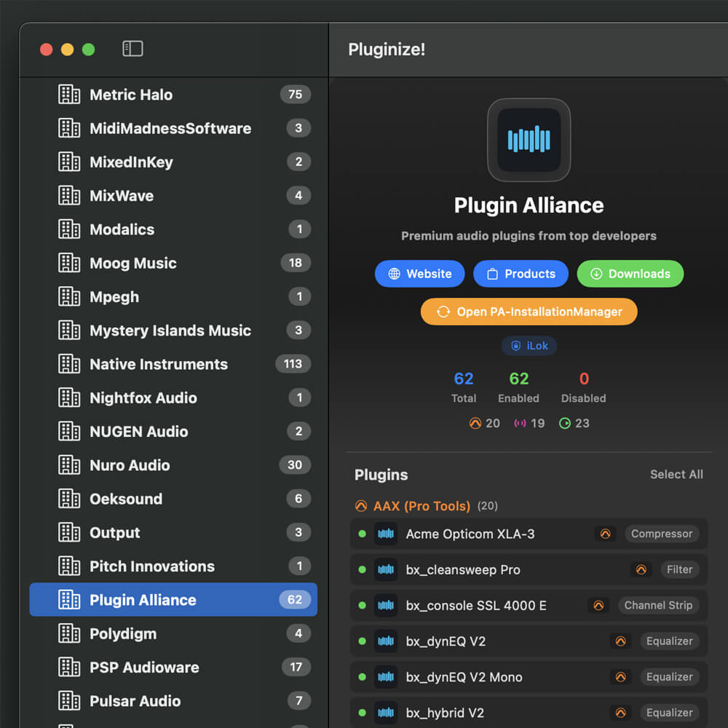Click the Moog Music building icon
Screen dimensions: 728x728
pos(69,263)
